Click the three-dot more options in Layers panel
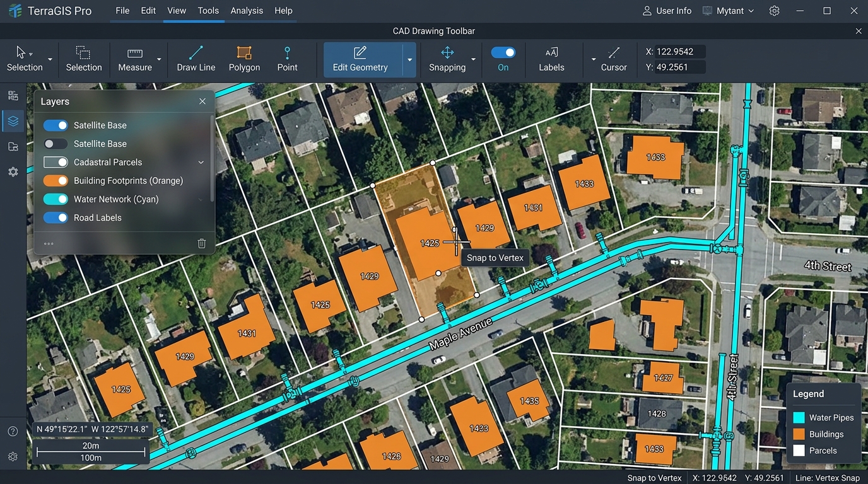868x484 pixels. tap(49, 243)
